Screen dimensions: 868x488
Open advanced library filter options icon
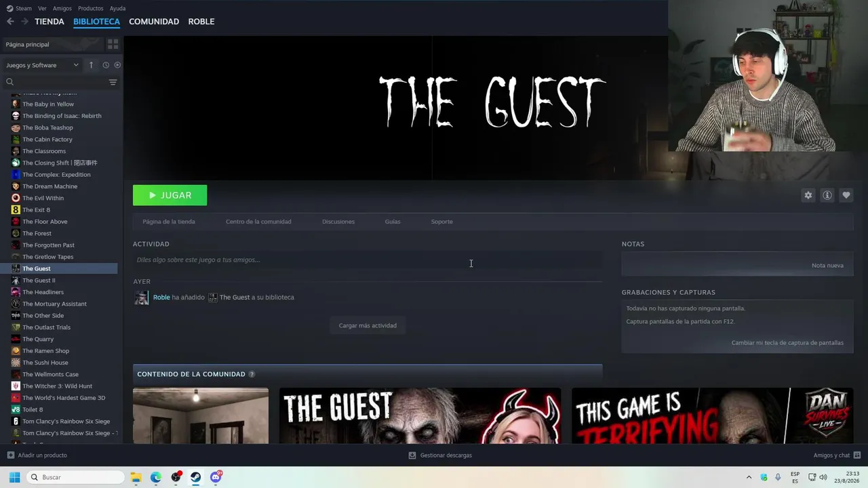point(113,82)
